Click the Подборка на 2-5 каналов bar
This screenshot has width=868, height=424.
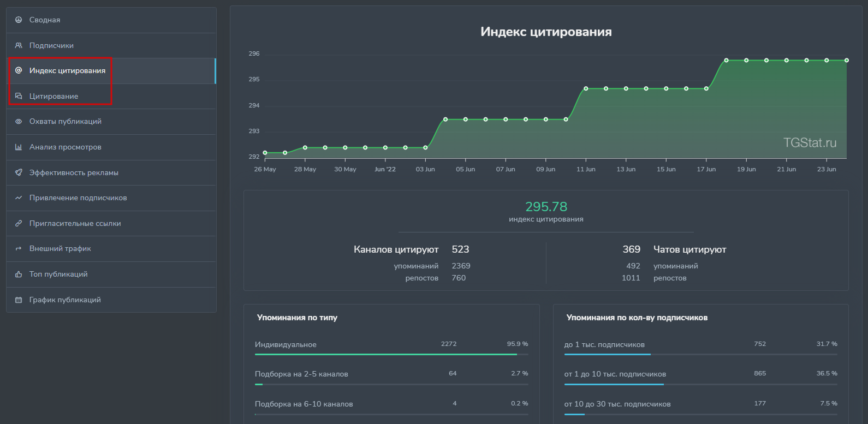click(x=391, y=385)
